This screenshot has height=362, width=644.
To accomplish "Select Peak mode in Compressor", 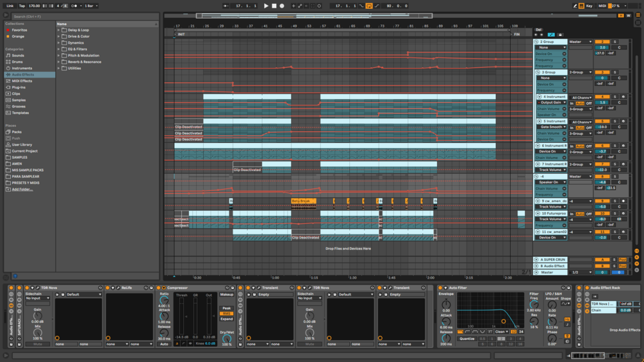I will point(226,308).
